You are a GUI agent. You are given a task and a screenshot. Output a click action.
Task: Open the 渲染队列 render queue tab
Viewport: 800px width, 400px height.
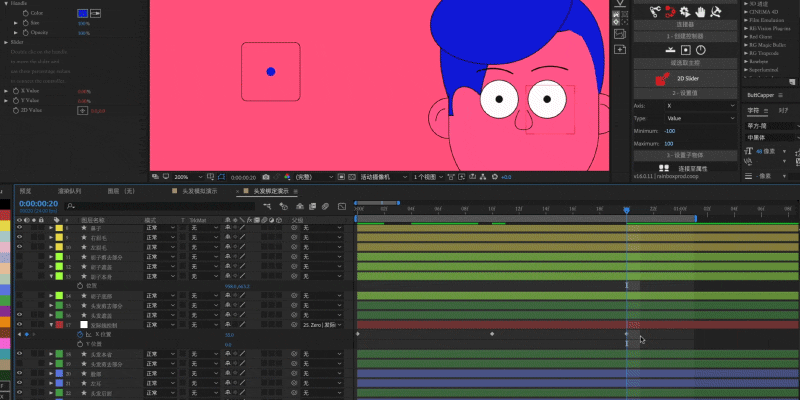pyautogui.click(x=69, y=191)
